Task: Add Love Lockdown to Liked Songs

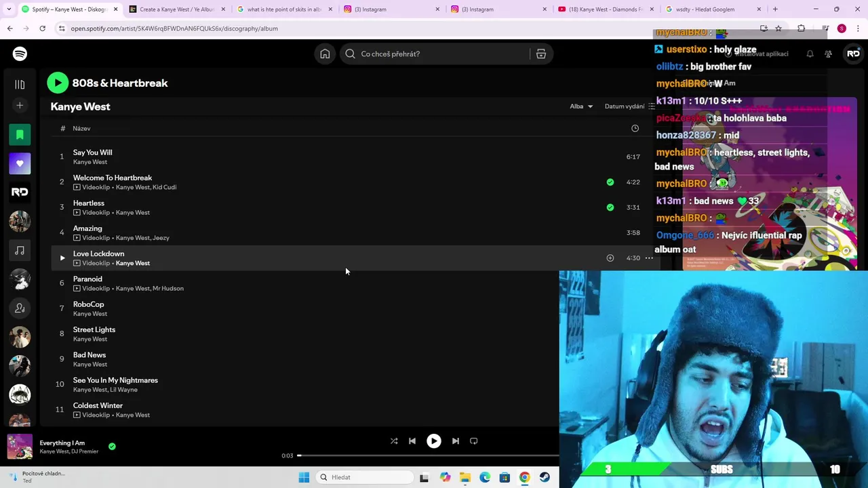Action: [x=610, y=258]
